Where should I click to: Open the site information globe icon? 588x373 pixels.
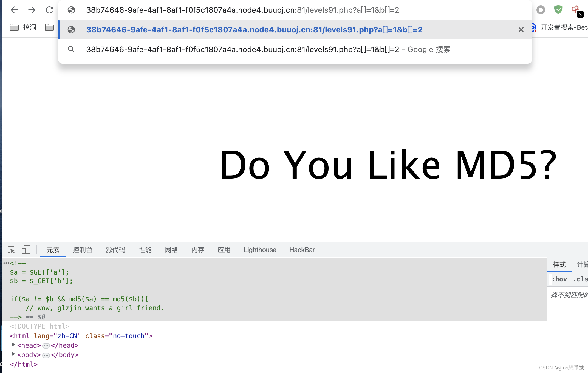click(71, 10)
